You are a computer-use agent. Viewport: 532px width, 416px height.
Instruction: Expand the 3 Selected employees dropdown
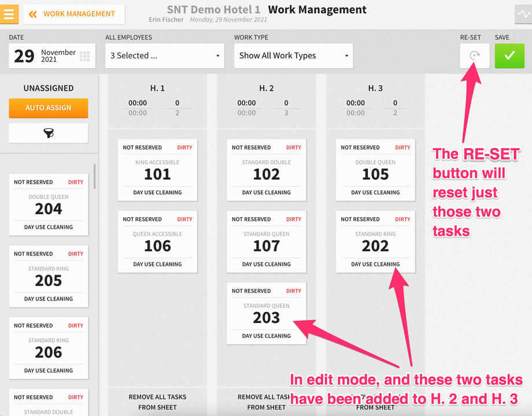click(165, 55)
